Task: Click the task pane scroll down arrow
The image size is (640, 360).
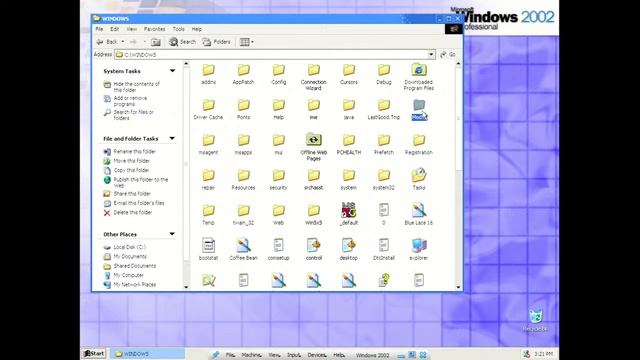Action: click(x=186, y=287)
